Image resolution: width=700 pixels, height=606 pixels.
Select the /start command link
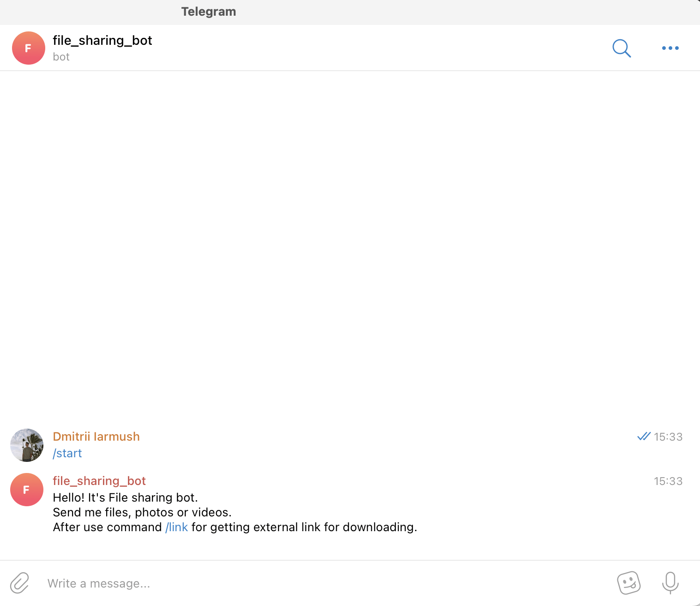pos(67,453)
